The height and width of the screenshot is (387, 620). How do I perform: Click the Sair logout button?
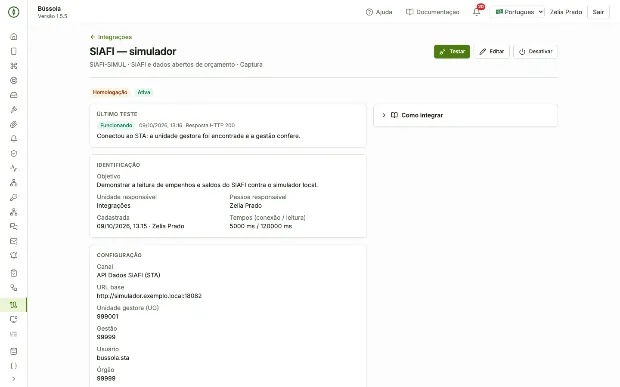pyautogui.click(x=598, y=12)
